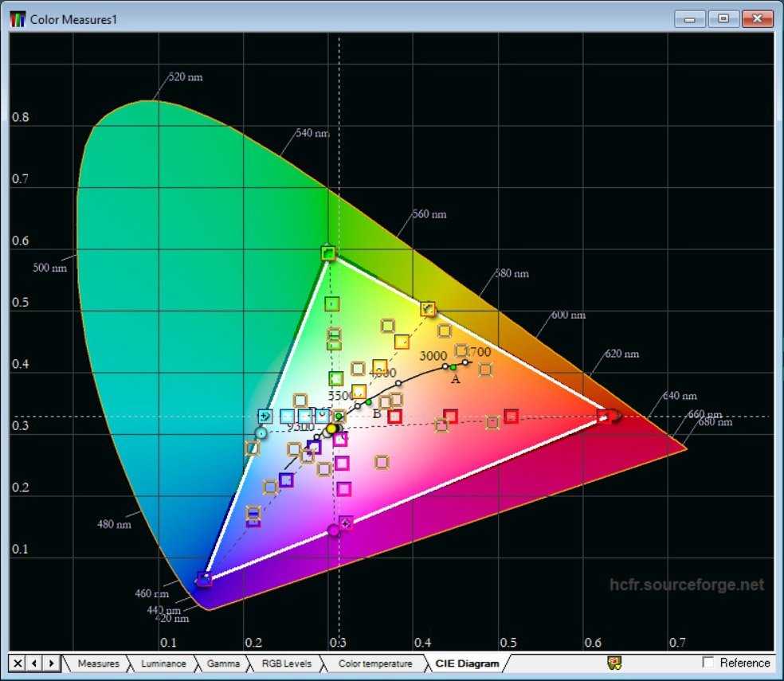The image size is (784, 681).
Task: Click the scroll tabs right arrow
Action: [51, 663]
